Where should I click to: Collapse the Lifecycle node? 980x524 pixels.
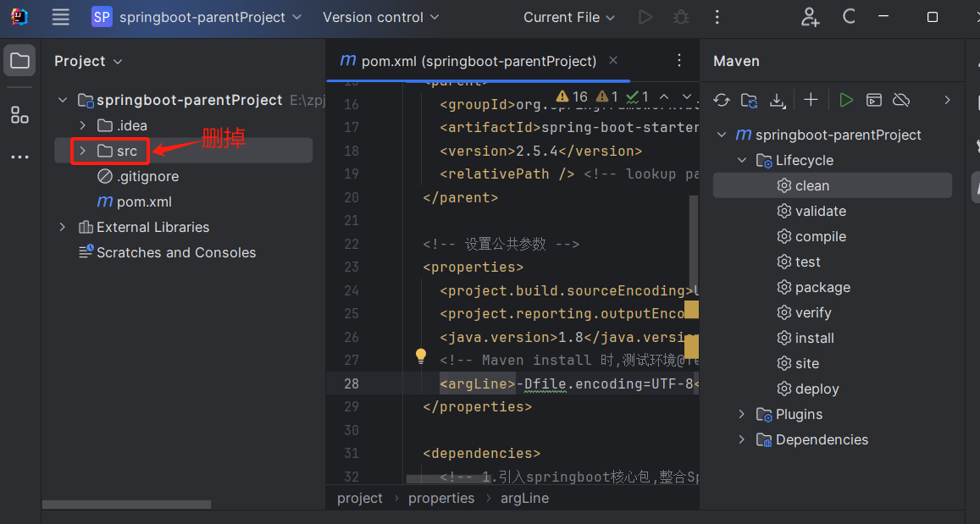(742, 160)
